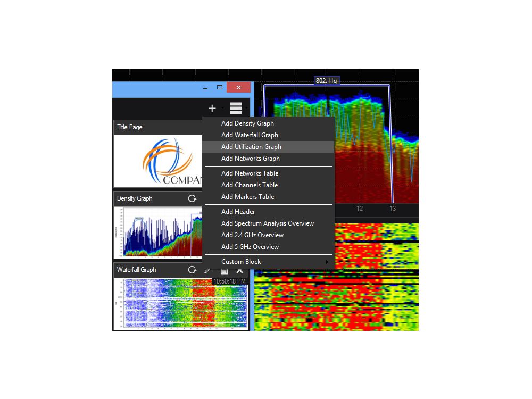Select Add Spectrum Analysis Overview
The height and width of the screenshot is (399, 532).
(268, 223)
